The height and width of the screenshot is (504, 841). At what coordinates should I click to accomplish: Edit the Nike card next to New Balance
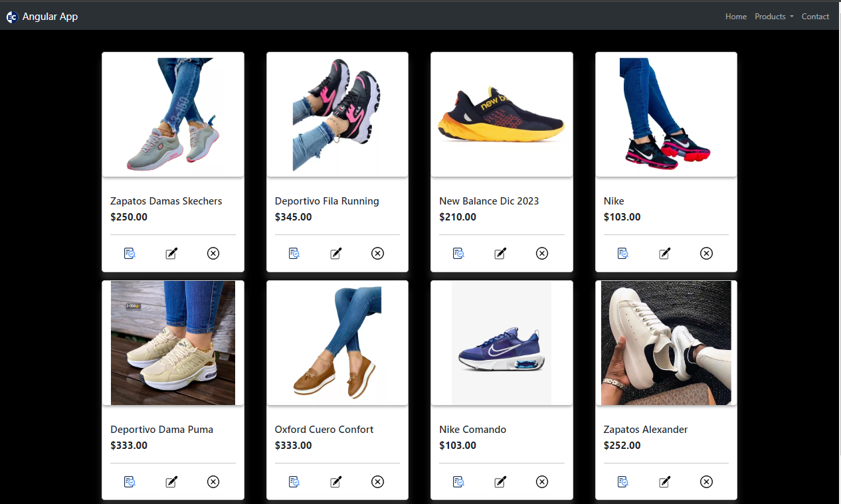click(x=664, y=253)
